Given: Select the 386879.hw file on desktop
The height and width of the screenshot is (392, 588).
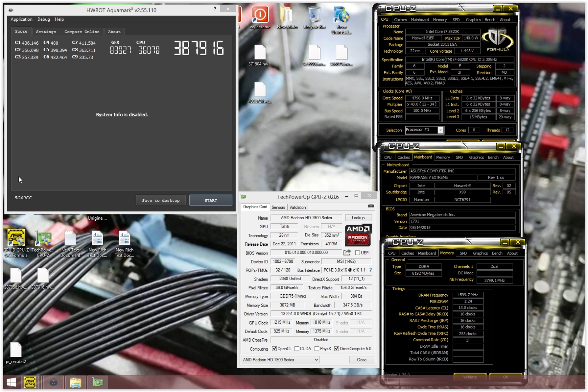Looking at the screenshot, I should (x=341, y=56).
